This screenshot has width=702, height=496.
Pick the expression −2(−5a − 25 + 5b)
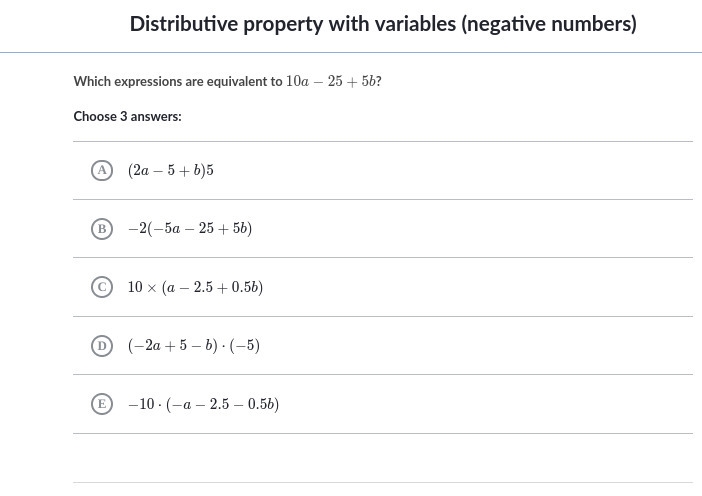pyautogui.click(x=190, y=228)
